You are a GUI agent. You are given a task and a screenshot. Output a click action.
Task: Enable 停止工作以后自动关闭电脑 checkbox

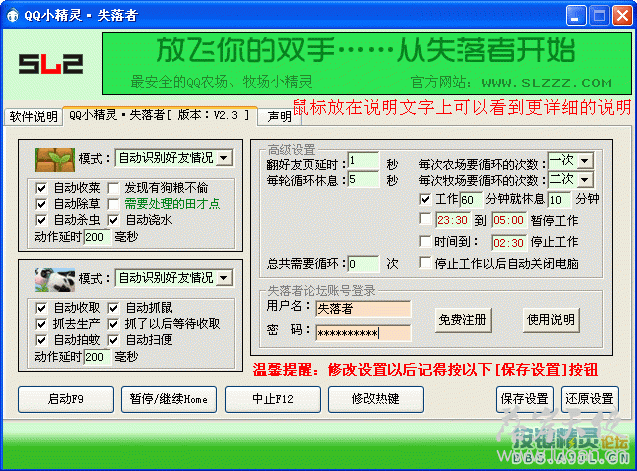[425, 263]
